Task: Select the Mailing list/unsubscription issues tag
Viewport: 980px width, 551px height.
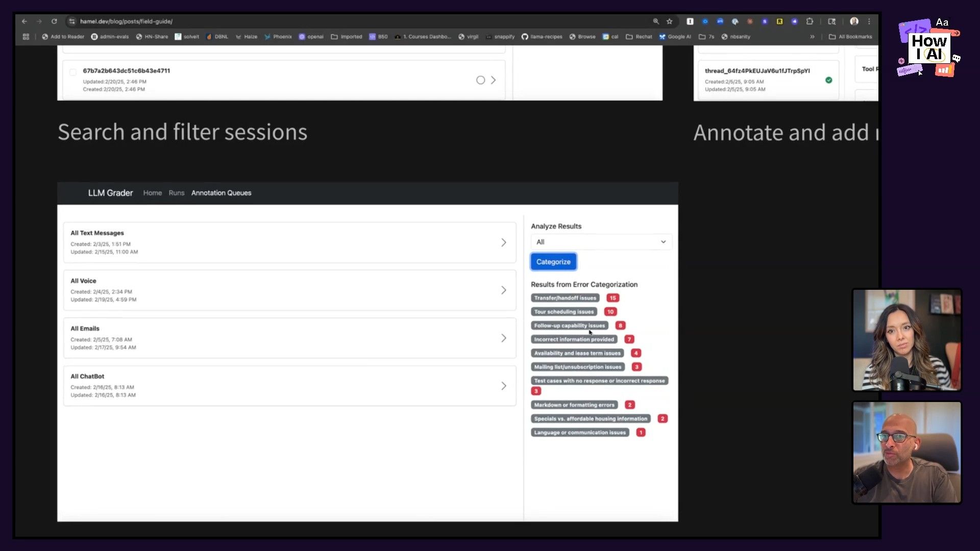Action: point(578,367)
